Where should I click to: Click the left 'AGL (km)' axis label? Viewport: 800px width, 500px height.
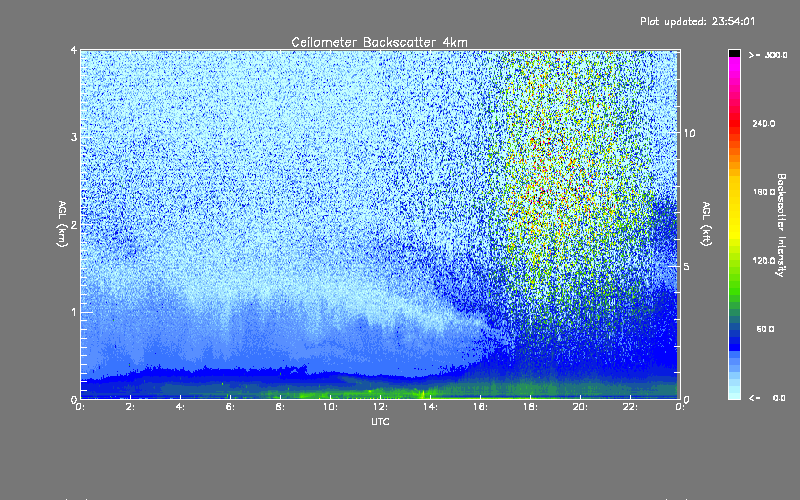(62, 224)
